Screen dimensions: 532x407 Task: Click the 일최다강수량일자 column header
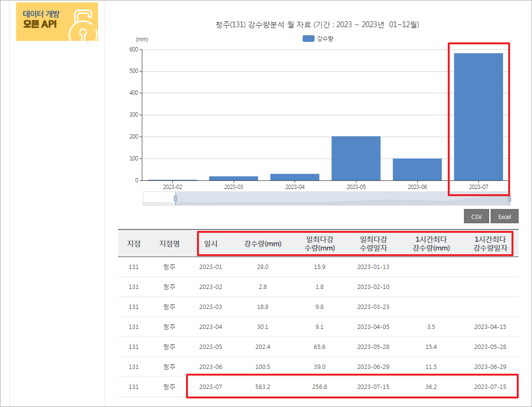[x=374, y=243]
